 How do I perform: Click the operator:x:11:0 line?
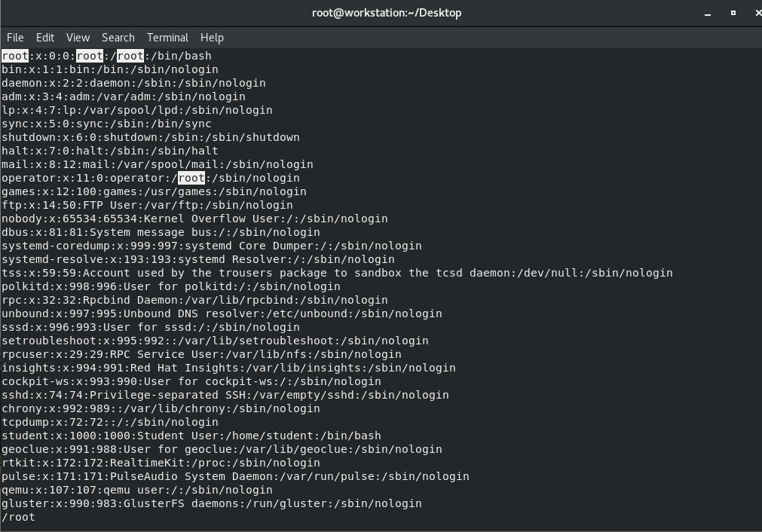(x=151, y=178)
